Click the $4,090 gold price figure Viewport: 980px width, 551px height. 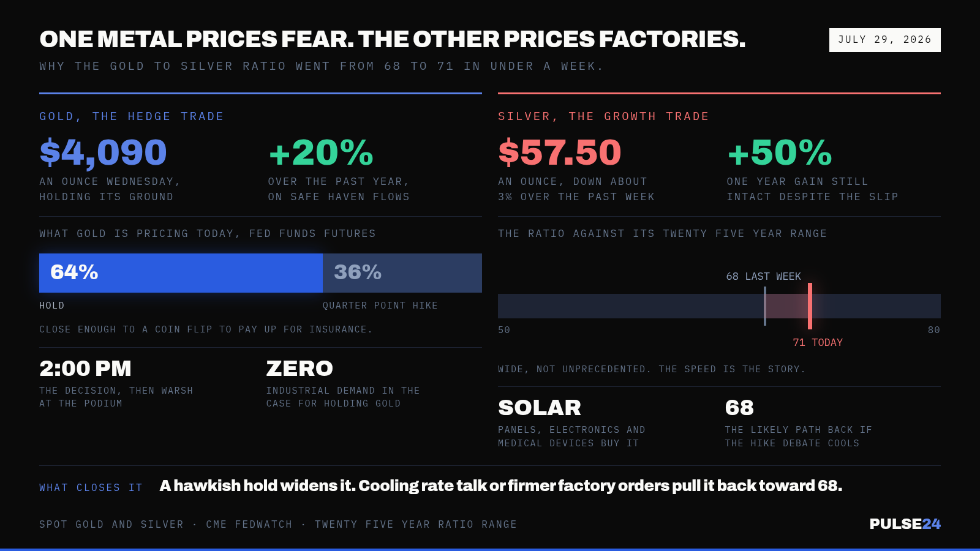103,152
